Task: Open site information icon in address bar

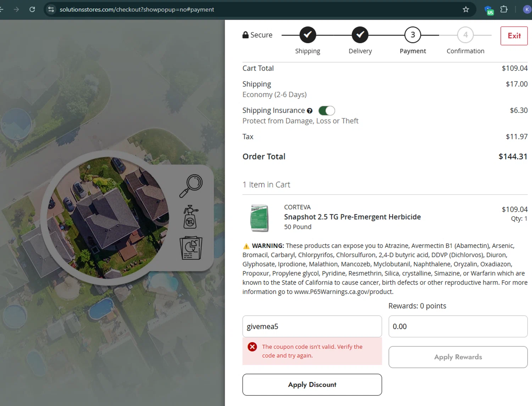Action: point(51,10)
